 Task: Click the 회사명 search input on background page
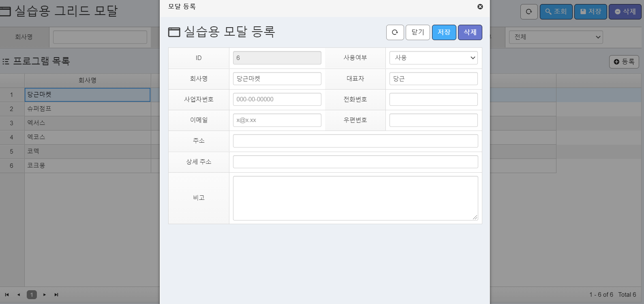pyautogui.click(x=100, y=37)
